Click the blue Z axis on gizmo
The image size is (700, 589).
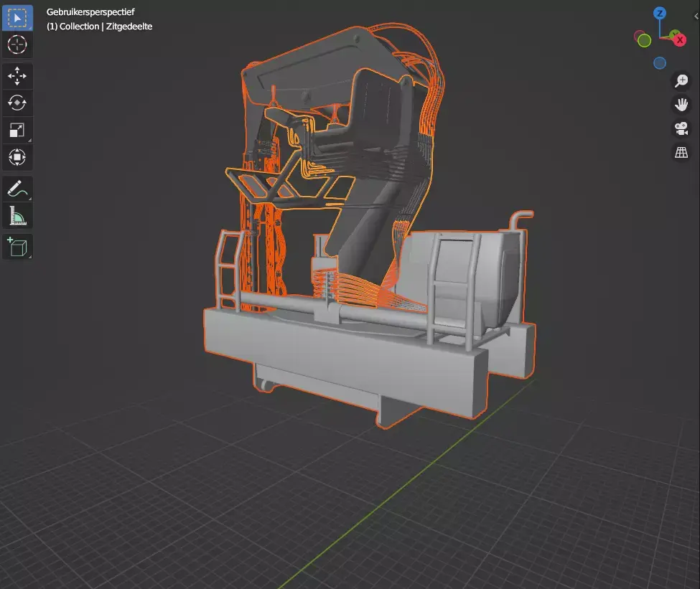coord(660,13)
